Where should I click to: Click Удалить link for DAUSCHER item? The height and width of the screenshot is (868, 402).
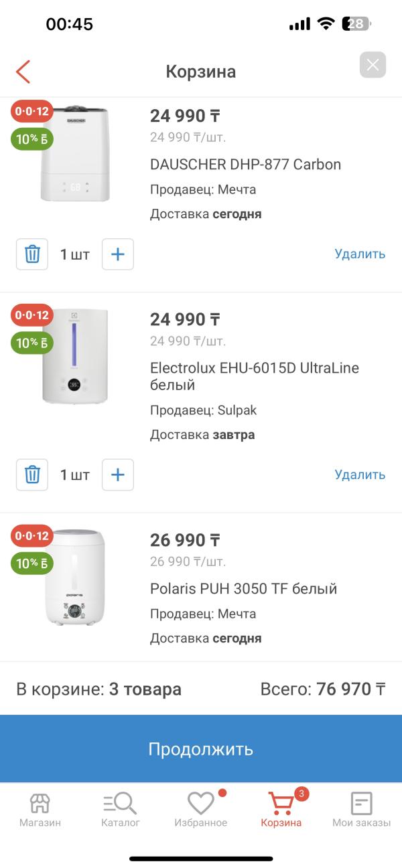click(360, 254)
